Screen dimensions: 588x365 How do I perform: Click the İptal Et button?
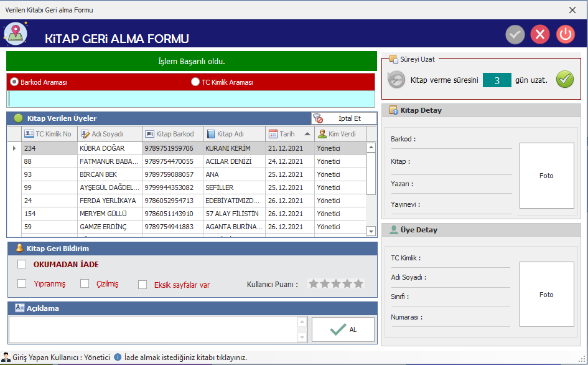pyautogui.click(x=344, y=118)
